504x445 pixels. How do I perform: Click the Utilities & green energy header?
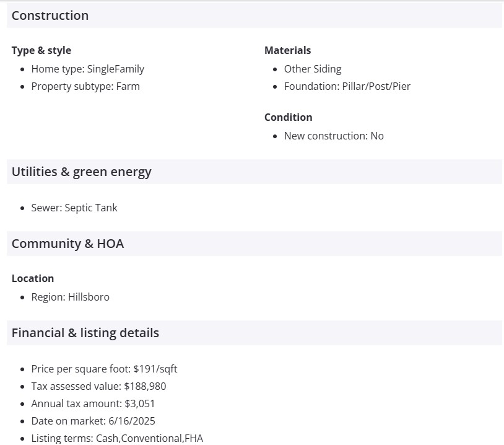[x=82, y=172]
